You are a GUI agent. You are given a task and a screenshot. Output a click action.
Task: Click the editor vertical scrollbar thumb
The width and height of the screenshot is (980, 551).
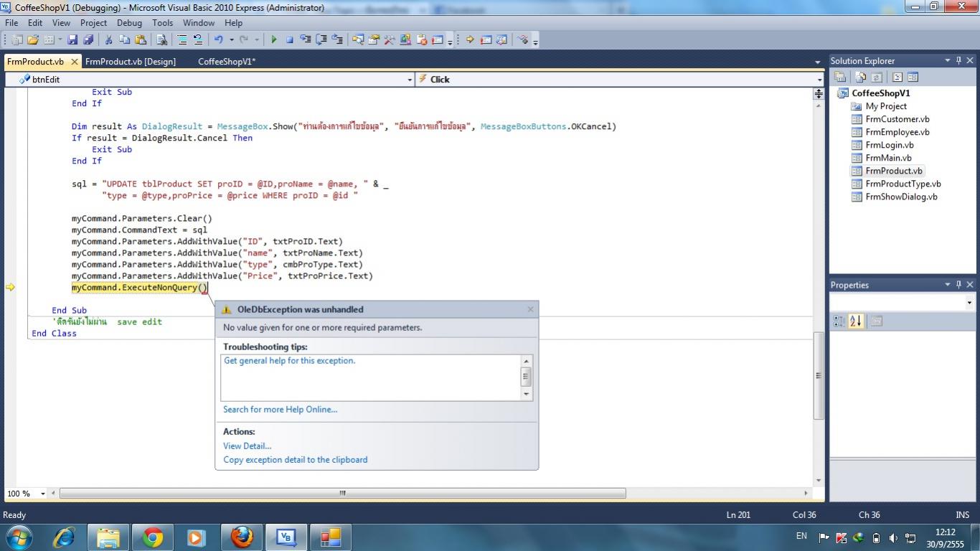[x=819, y=376]
